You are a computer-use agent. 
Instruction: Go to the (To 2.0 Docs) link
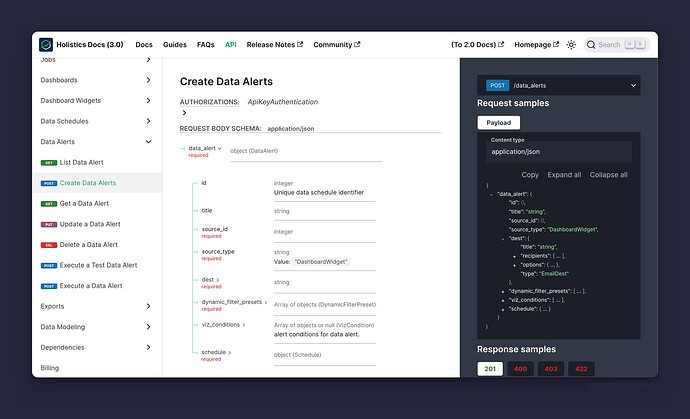pyautogui.click(x=477, y=44)
